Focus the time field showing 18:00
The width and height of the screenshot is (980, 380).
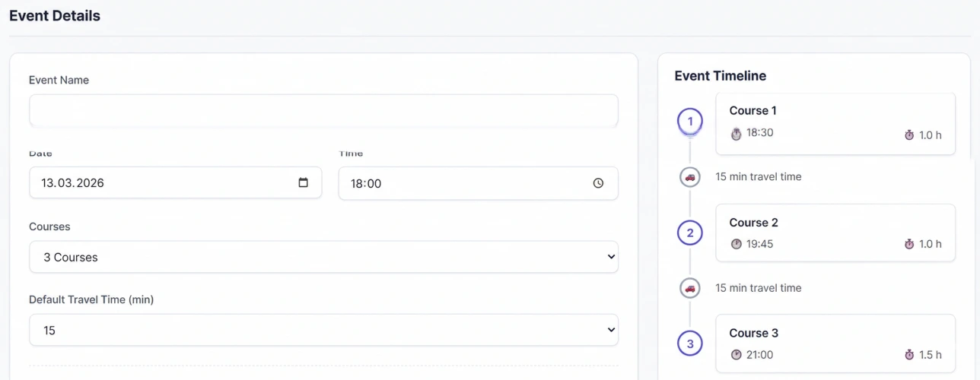point(478,183)
